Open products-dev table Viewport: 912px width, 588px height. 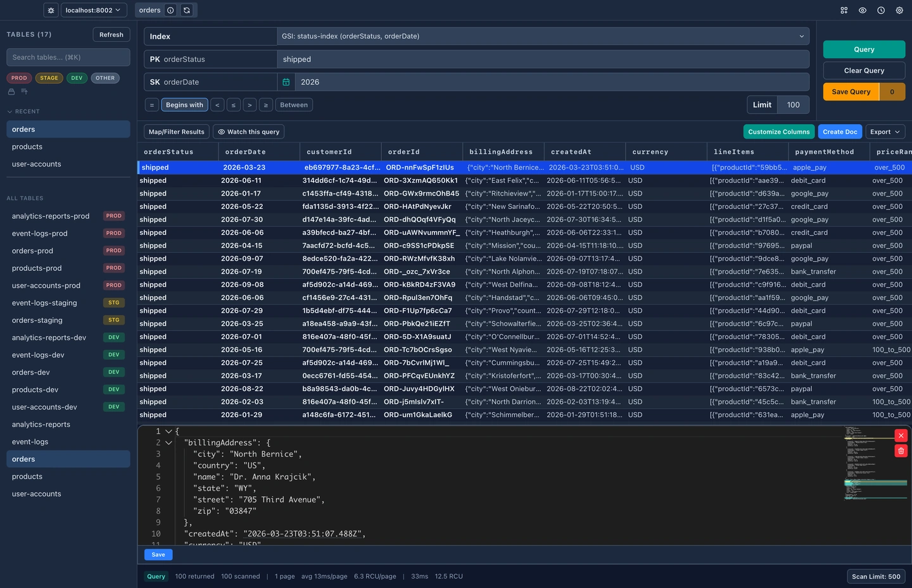68,390
